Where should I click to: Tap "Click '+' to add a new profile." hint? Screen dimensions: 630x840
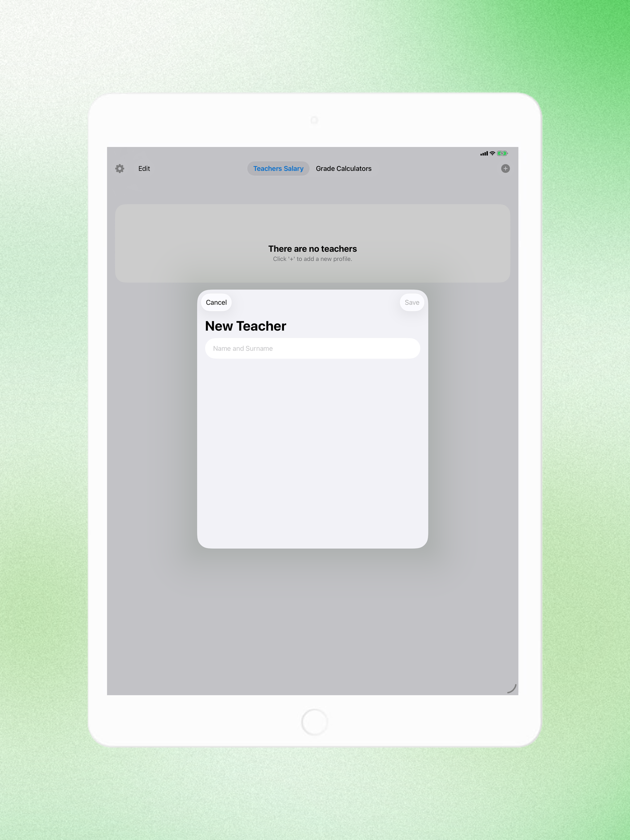pos(313,259)
